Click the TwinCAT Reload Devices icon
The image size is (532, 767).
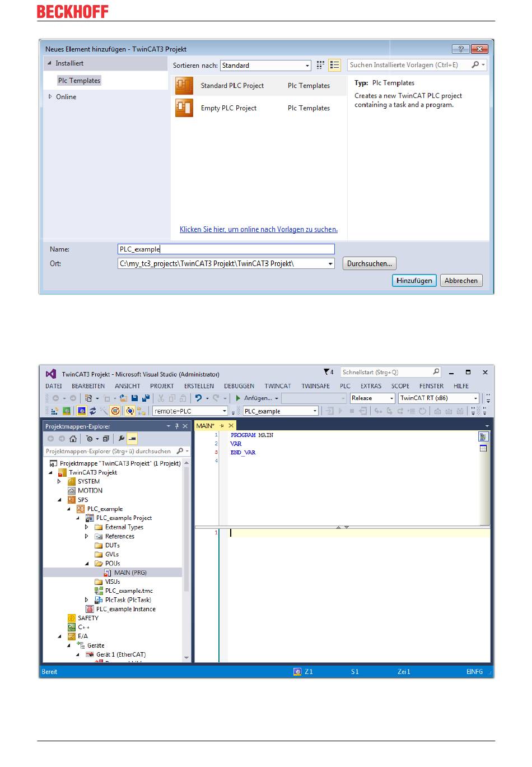(x=93, y=411)
